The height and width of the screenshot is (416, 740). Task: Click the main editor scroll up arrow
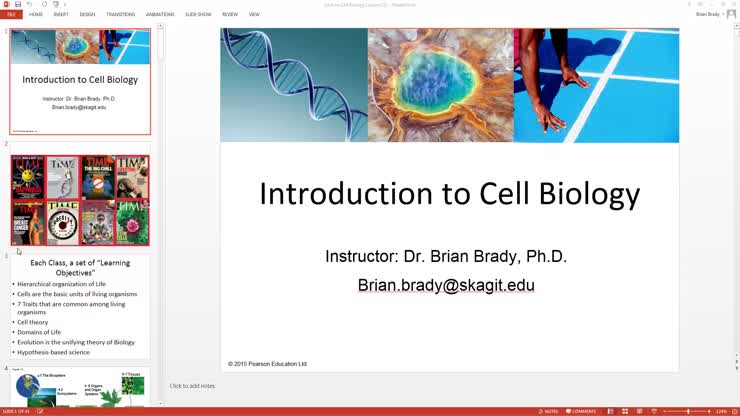pyautogui.click(x=736, y=27)
